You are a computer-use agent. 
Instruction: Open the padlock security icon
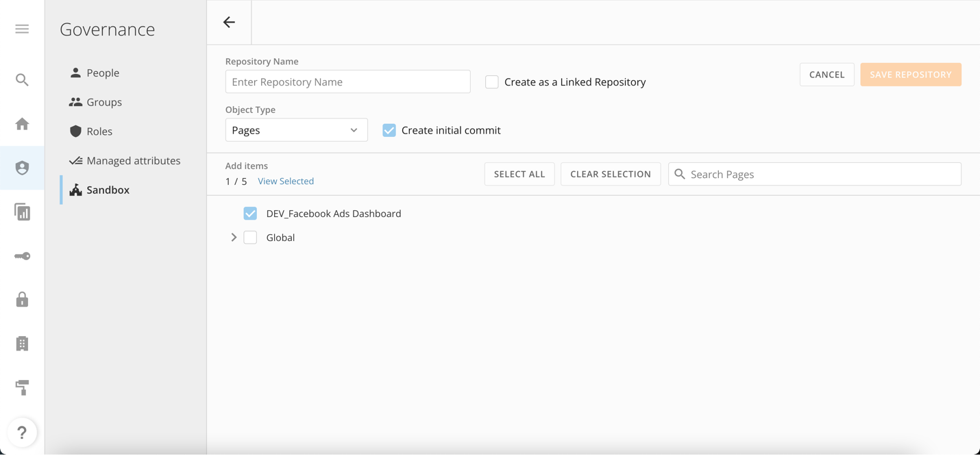(22, 300)
